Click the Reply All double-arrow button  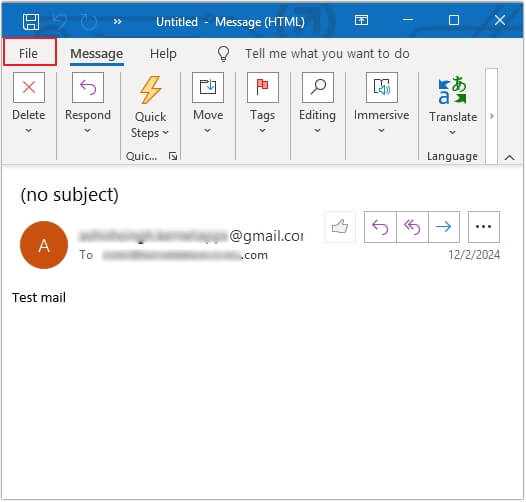click(412, 227)
